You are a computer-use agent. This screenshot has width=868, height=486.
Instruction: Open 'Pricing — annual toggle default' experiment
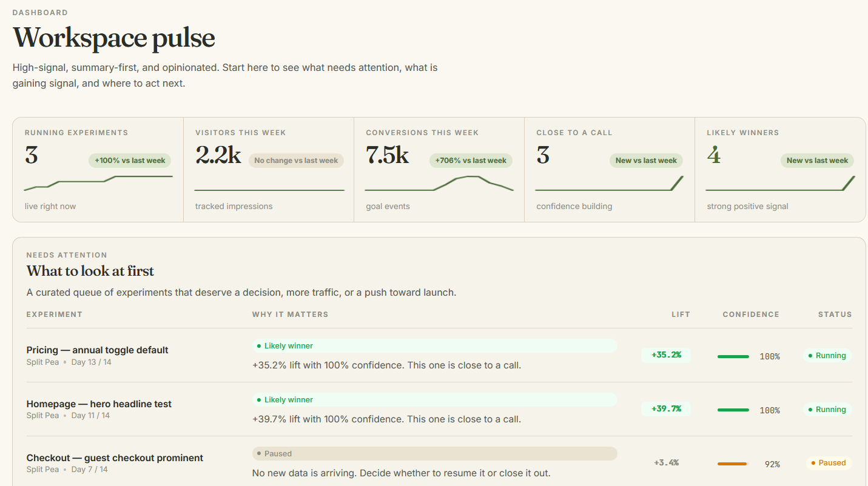(x=97, y=350)
